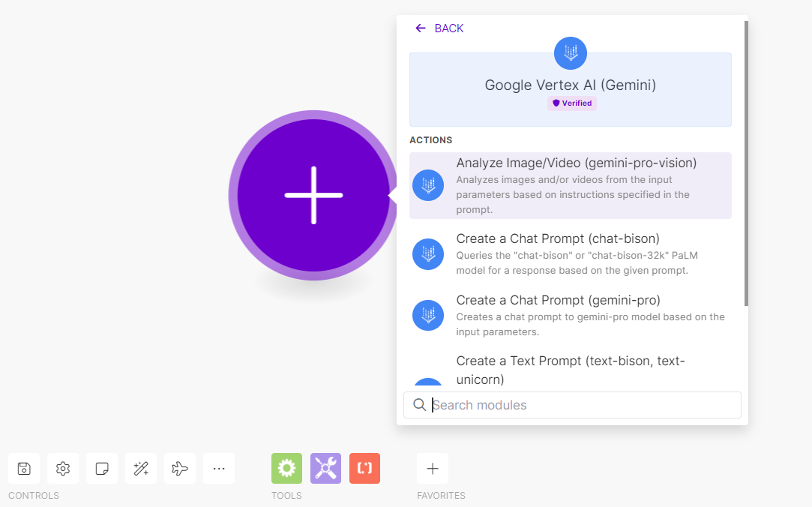
Task: Click the icon beside Analyze Image/Video
Action: [428, 185]
